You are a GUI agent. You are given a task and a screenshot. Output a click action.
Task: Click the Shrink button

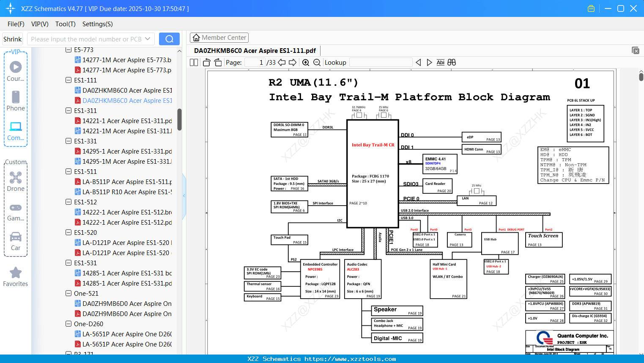(13, 39)
